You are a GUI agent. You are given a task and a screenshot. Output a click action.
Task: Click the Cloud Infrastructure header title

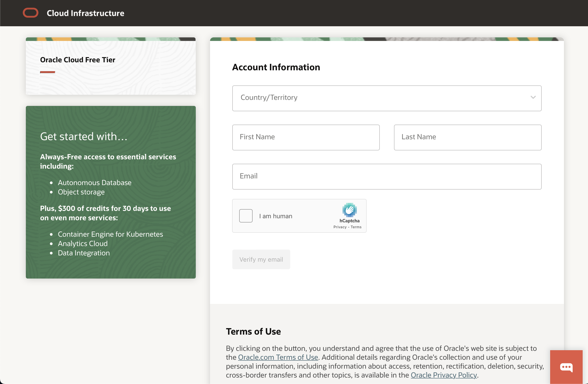tap(86, 13)
